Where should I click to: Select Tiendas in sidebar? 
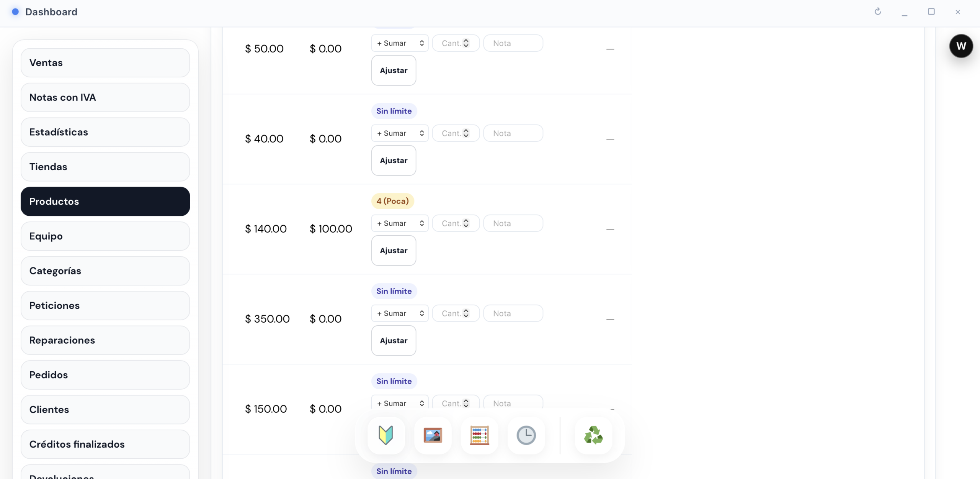click(x=105, y=167)
